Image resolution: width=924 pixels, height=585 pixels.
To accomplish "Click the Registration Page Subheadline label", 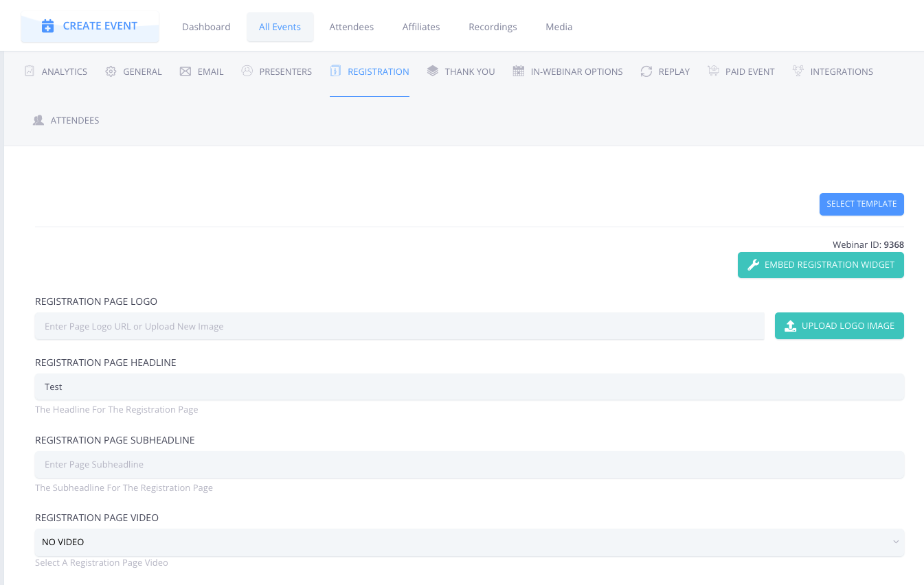I will 115,440.
